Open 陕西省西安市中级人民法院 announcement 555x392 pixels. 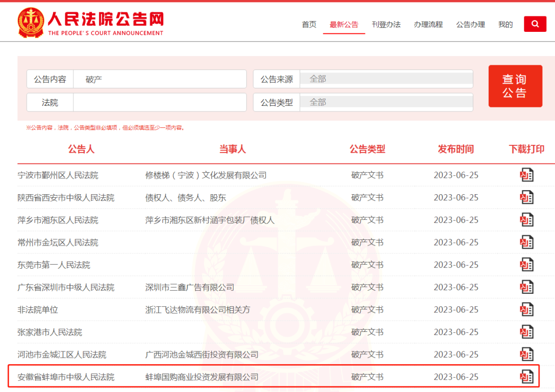(x=66, y=197)
